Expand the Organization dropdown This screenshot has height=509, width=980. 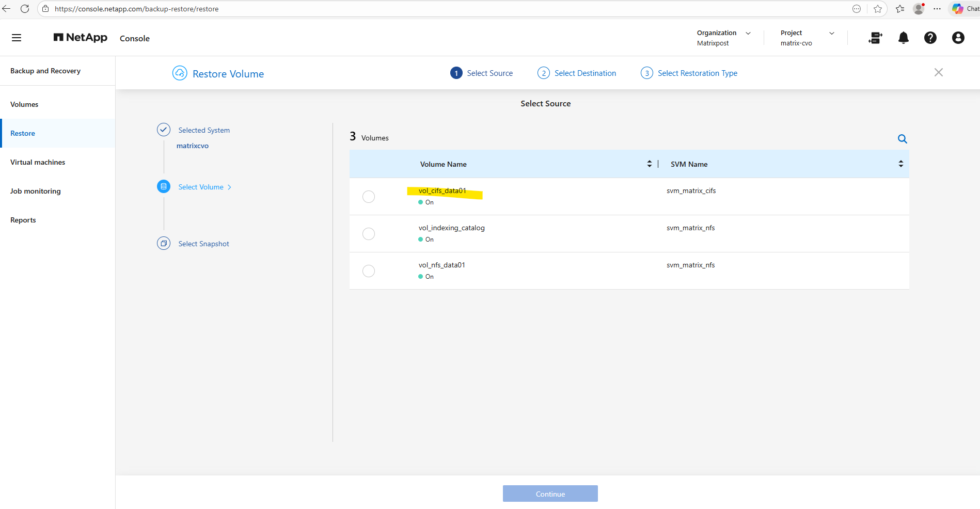point(748,33)
